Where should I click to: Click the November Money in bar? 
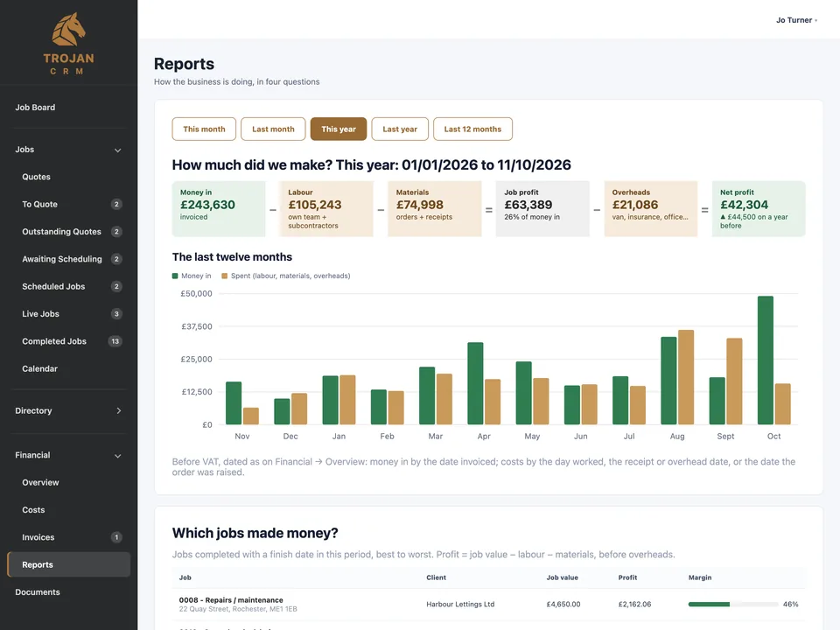tap(234, 403)
